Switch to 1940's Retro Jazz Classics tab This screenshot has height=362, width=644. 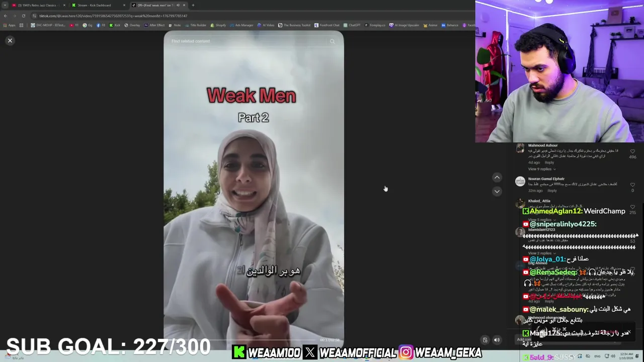click(x=38, y=5)
